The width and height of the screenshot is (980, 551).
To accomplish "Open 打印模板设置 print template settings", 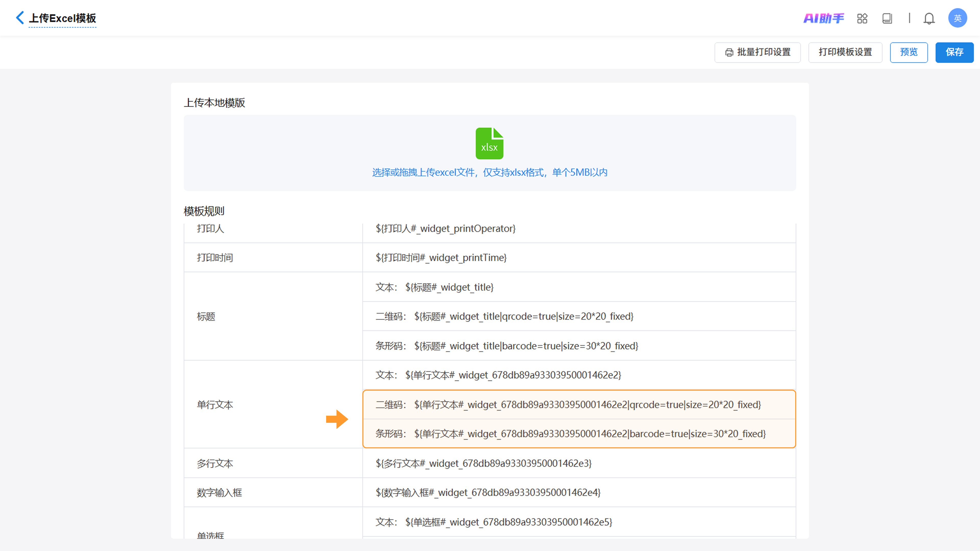I will tap(845, 52).
